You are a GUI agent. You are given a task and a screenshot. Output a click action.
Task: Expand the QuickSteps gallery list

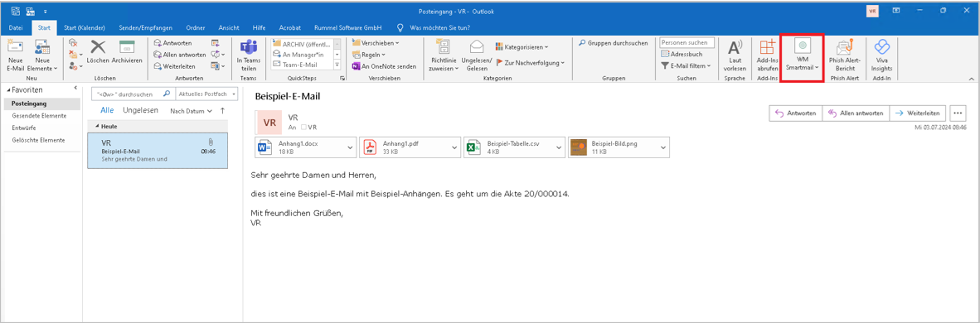pyautogui.click(x=337, y=65)
